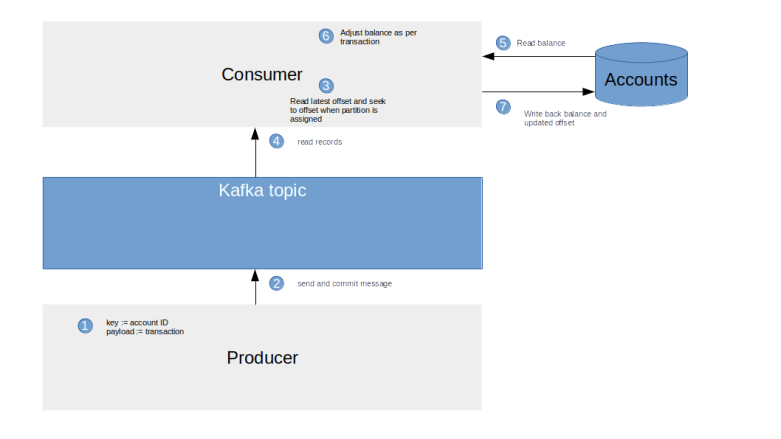Select the 'Read balance' label
This screenshot has width=781, height=439.
point(541,44)
